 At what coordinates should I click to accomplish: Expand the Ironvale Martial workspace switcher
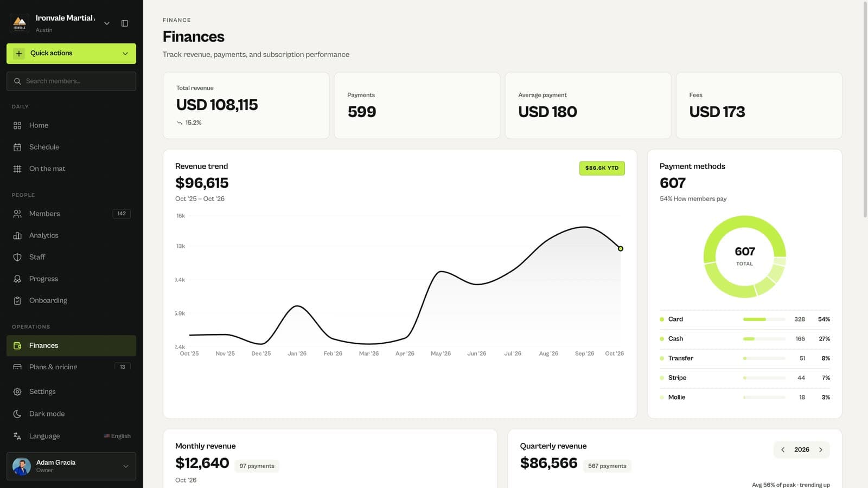(107, 23)
